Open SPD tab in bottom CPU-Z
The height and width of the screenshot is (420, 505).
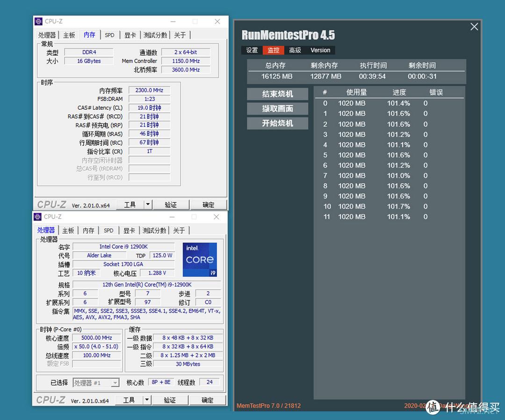[x=108, y=230]
